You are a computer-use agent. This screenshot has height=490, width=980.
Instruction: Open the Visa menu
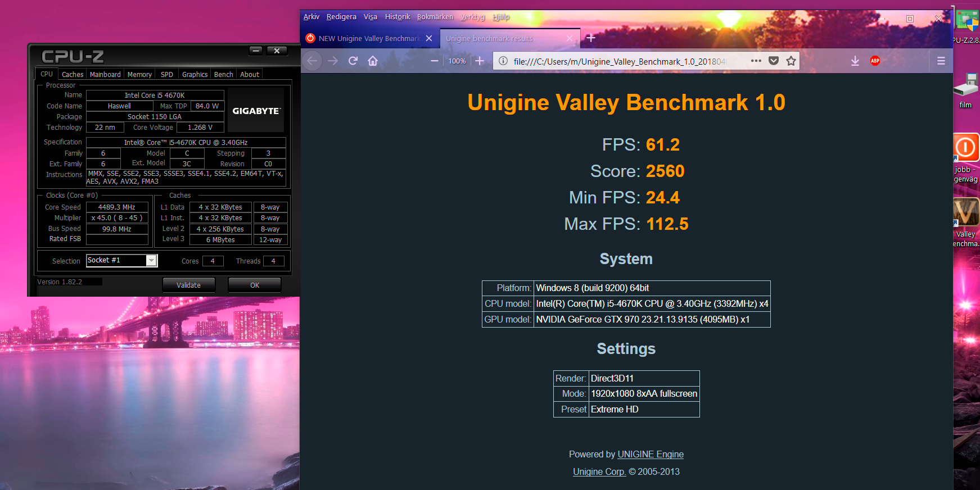coord(371,17)
